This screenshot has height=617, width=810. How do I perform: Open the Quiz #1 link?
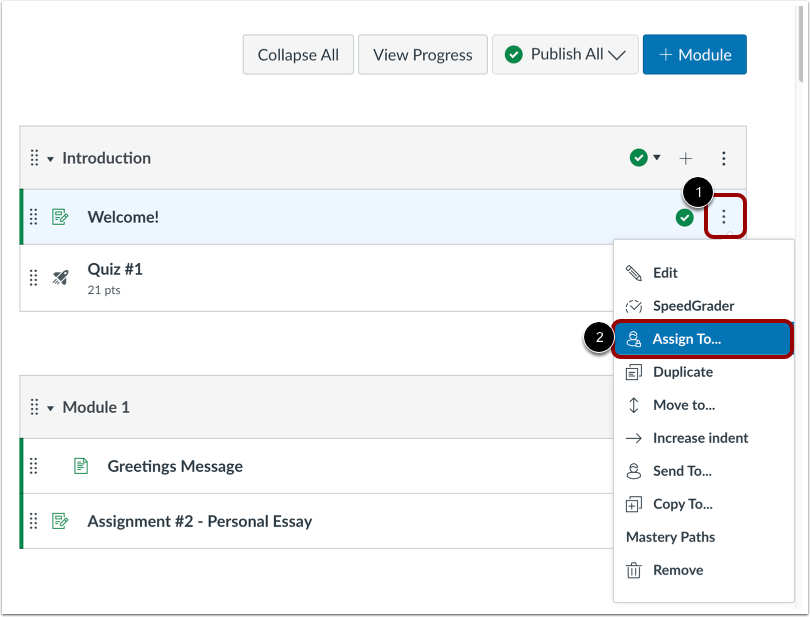tap(115, 269)
